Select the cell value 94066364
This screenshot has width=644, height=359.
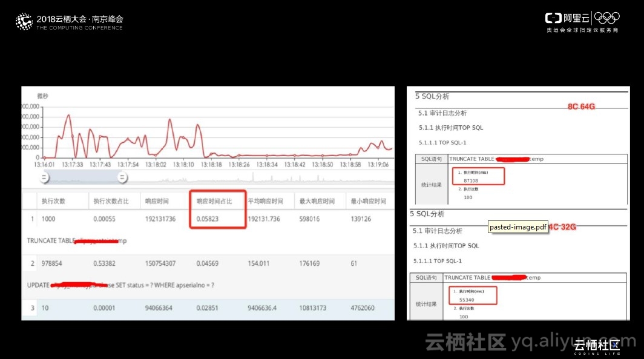159,308
